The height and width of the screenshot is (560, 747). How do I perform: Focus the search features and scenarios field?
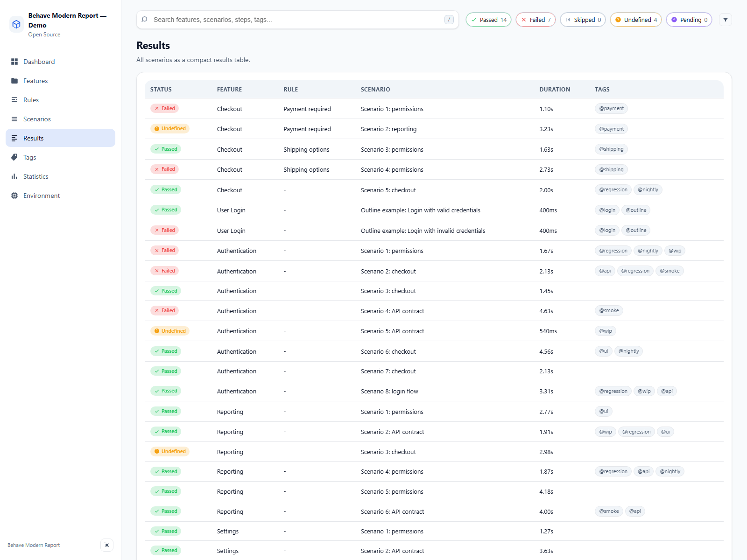click(297, 20)
